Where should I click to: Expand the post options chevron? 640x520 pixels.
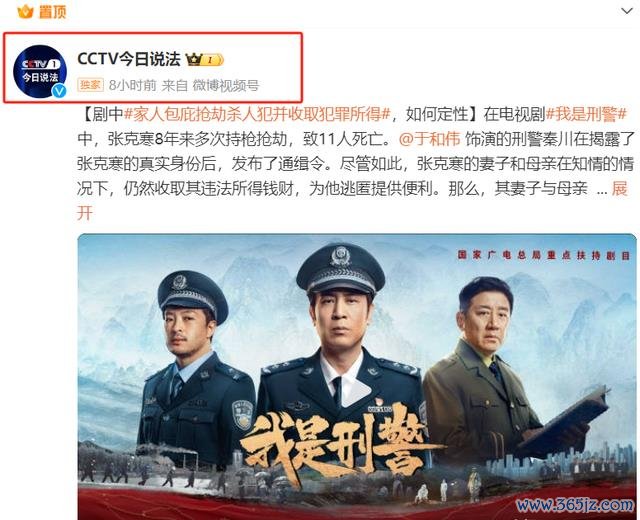(x=627, y=11)
